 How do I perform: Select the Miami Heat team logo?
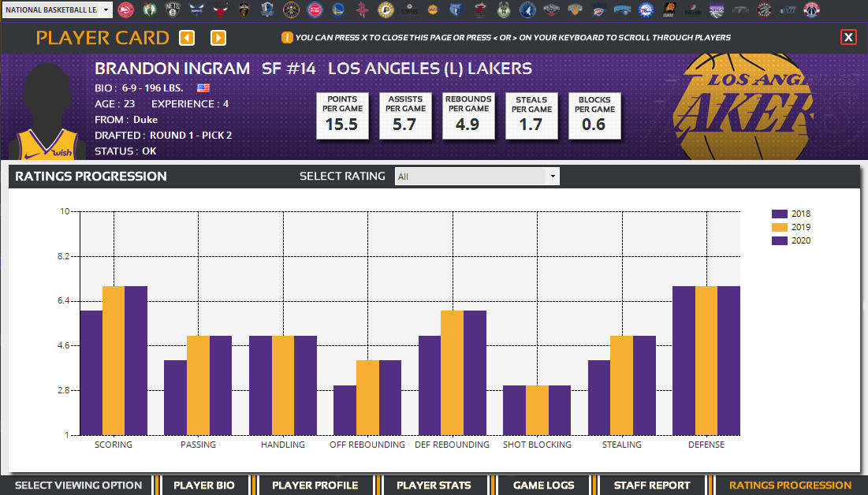pyautogui.click(x=480, y=9)
